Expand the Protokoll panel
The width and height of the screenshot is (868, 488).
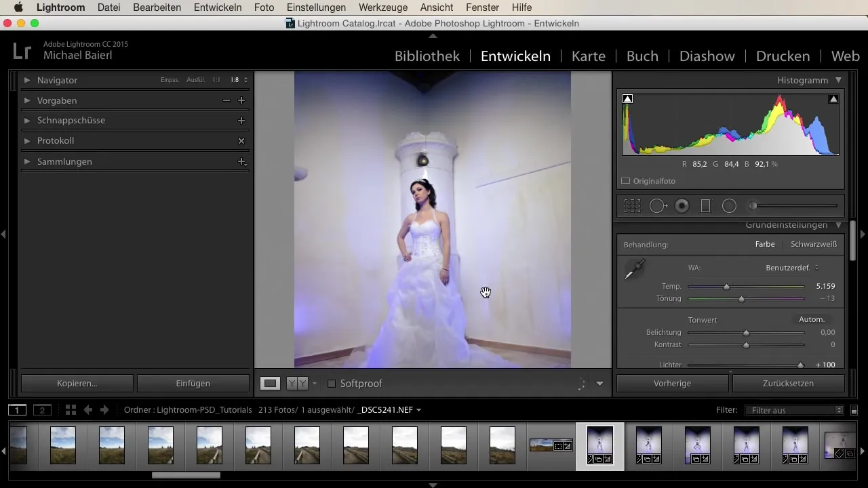[27, 141]
